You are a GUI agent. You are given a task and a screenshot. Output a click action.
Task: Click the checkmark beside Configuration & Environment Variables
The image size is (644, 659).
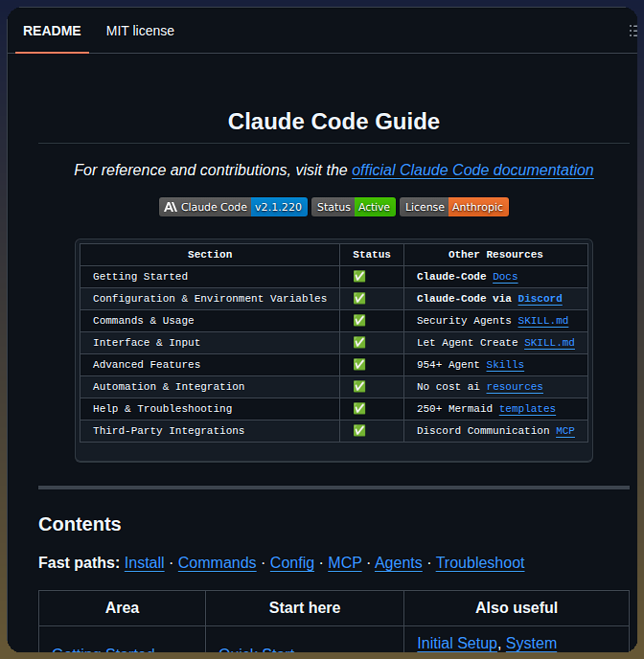pos(359,299)
